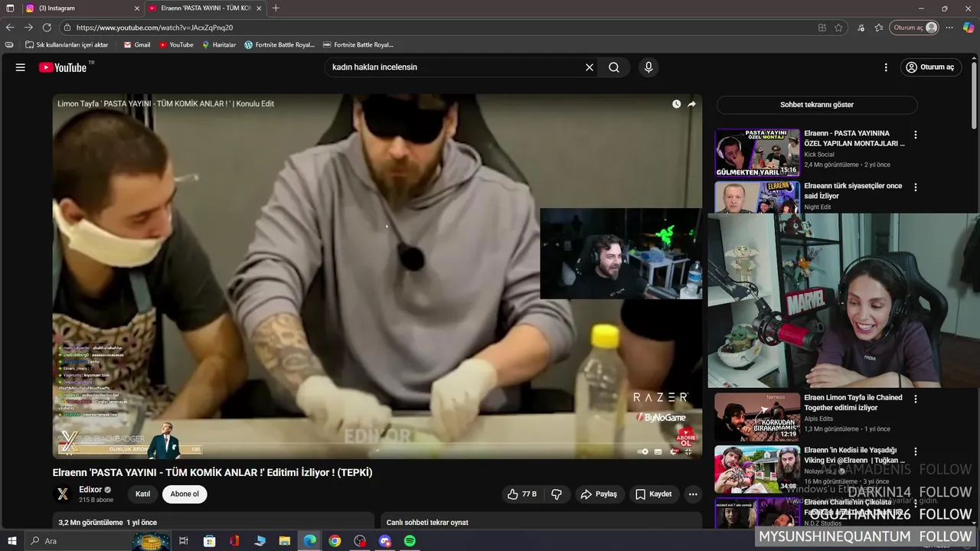
Task: Open the YouTube hamburger guide menu
Action: [21, 67]
